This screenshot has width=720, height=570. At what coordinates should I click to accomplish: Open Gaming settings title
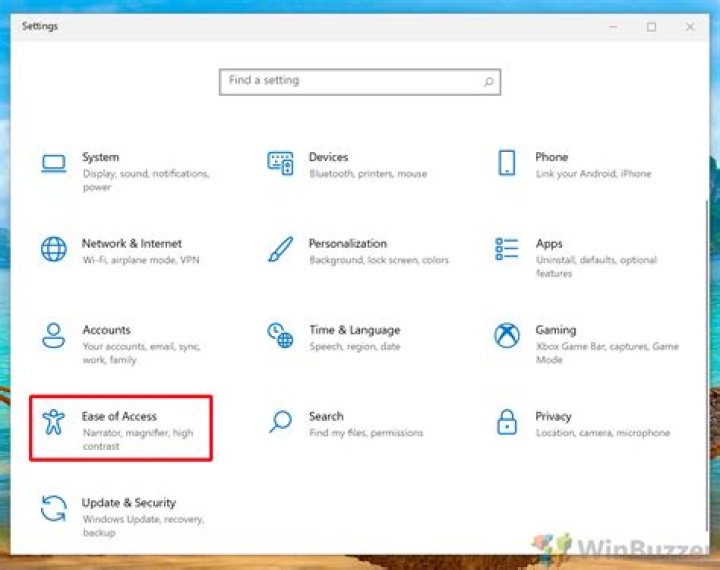tap(556, 330)
